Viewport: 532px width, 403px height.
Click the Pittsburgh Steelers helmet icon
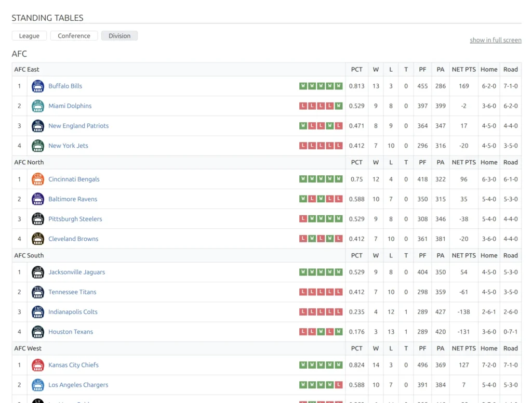point(37,218)
